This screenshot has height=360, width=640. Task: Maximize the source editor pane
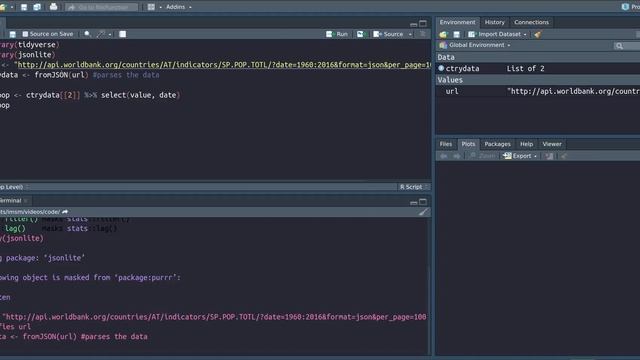click(423, 24)
